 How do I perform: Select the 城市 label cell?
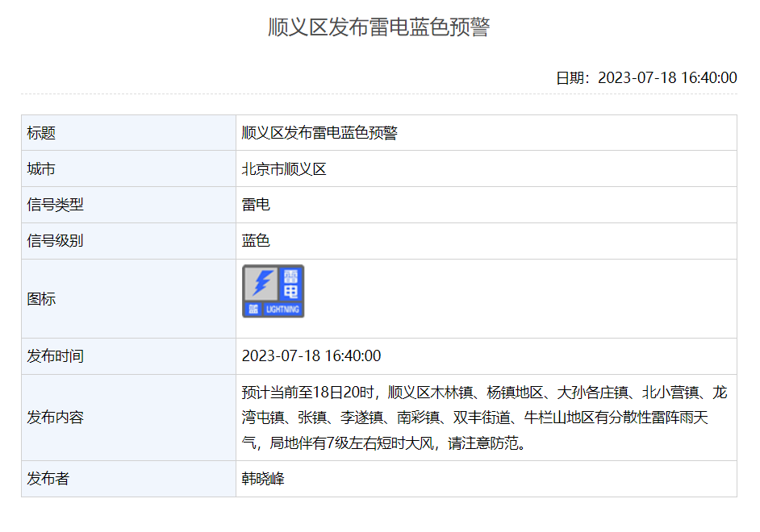click(42, 169)
